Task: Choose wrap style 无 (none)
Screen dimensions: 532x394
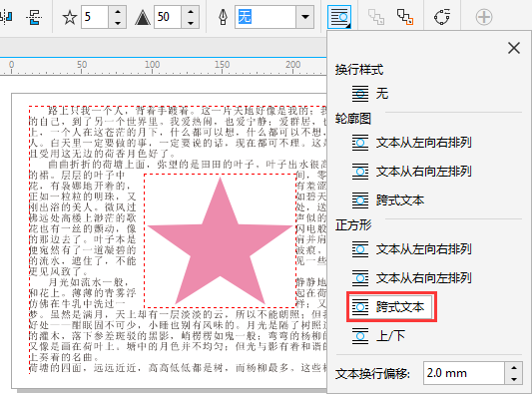Action: (370, 94)
